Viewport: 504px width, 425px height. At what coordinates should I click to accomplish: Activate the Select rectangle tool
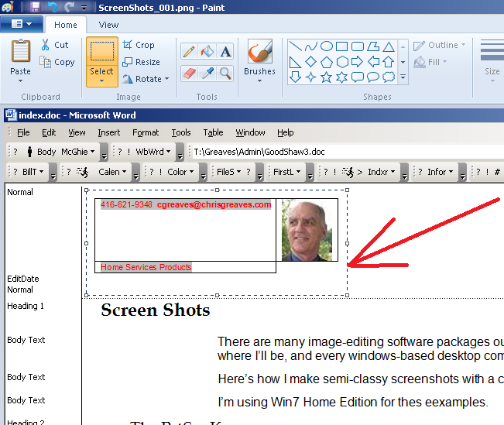coord(102,52)
